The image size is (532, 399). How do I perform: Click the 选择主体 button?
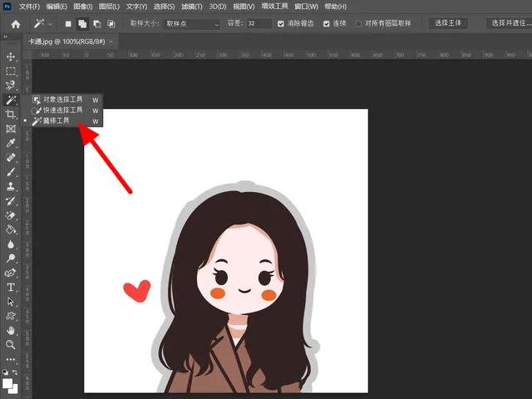(x=446, y=23)
